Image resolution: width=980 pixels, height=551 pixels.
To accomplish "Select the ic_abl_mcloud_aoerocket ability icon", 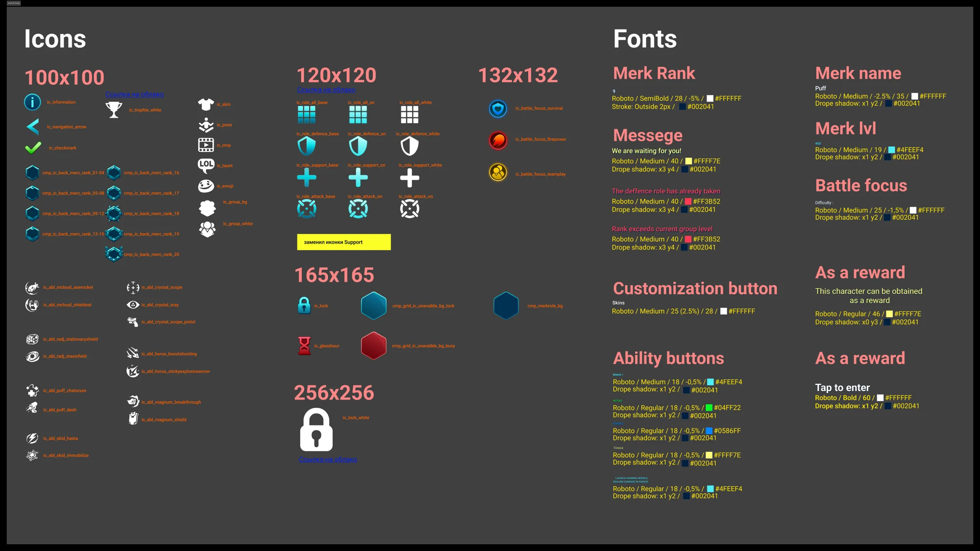I will point(32,287).
